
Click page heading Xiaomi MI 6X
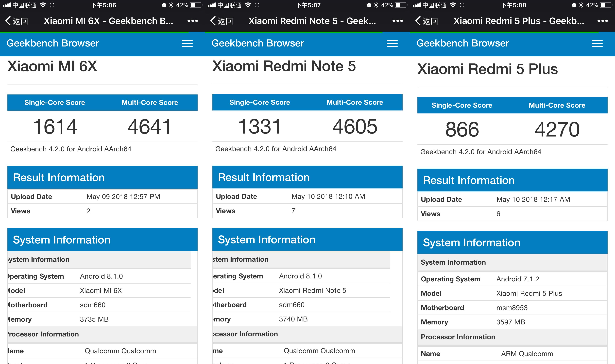coord(52,66)
